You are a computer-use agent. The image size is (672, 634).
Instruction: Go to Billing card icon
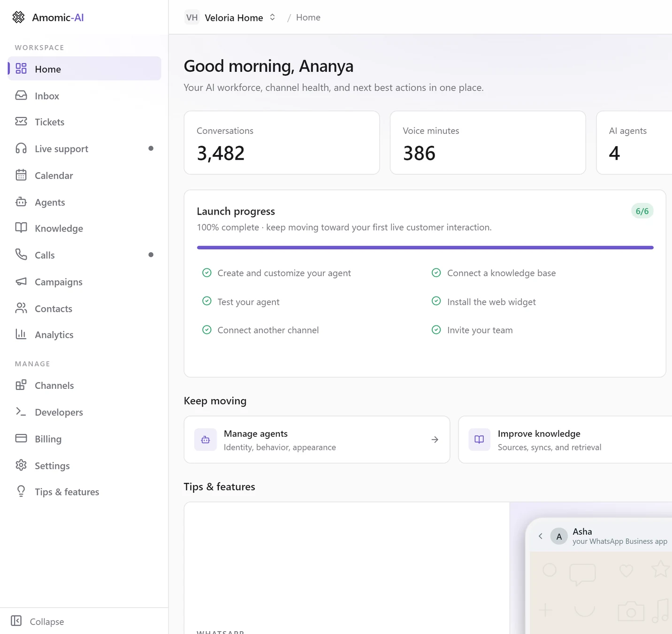pos(21,439)
